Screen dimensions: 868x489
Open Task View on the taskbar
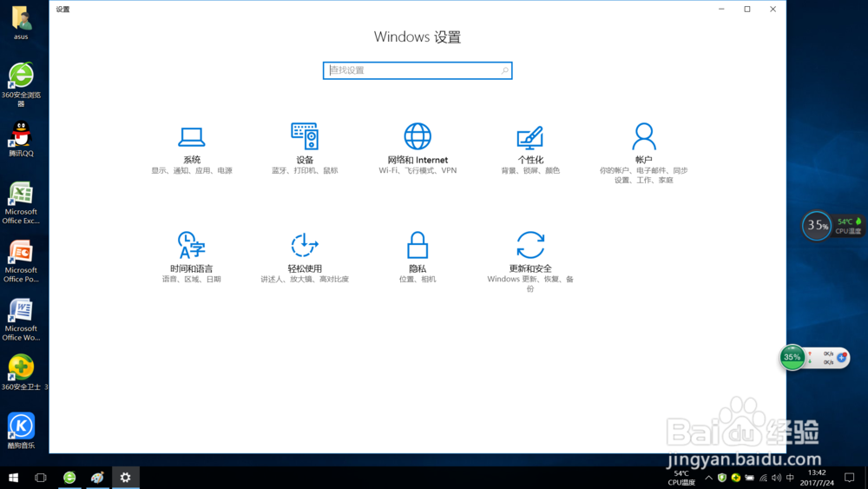click(41, 478)
